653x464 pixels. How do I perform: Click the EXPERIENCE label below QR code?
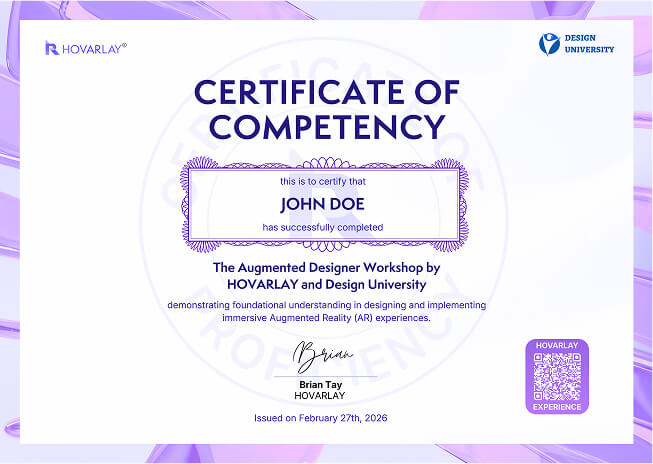557,408
